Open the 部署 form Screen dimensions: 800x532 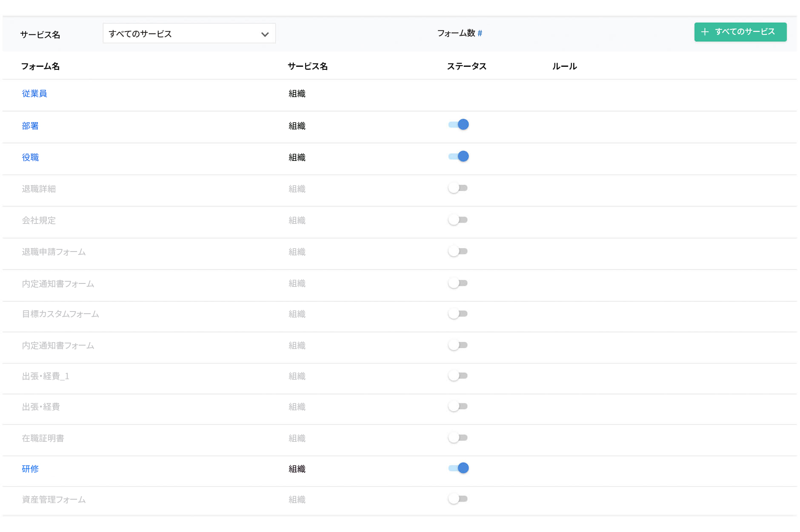pos(30,126)
